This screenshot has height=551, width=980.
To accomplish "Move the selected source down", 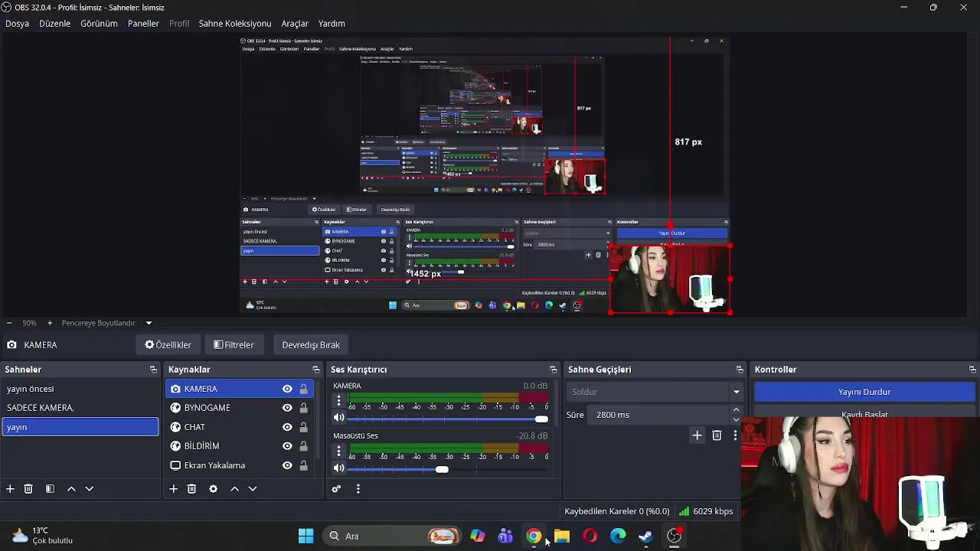I will [253, 489].
